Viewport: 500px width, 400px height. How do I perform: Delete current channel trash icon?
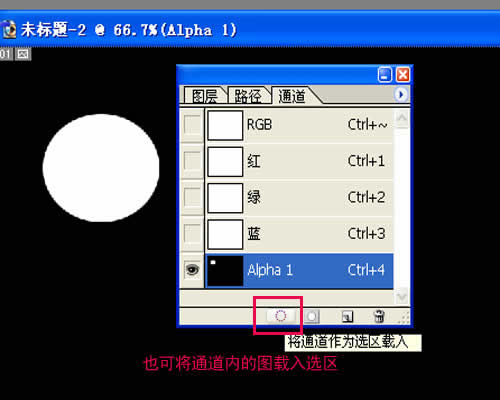click(379, 316)
